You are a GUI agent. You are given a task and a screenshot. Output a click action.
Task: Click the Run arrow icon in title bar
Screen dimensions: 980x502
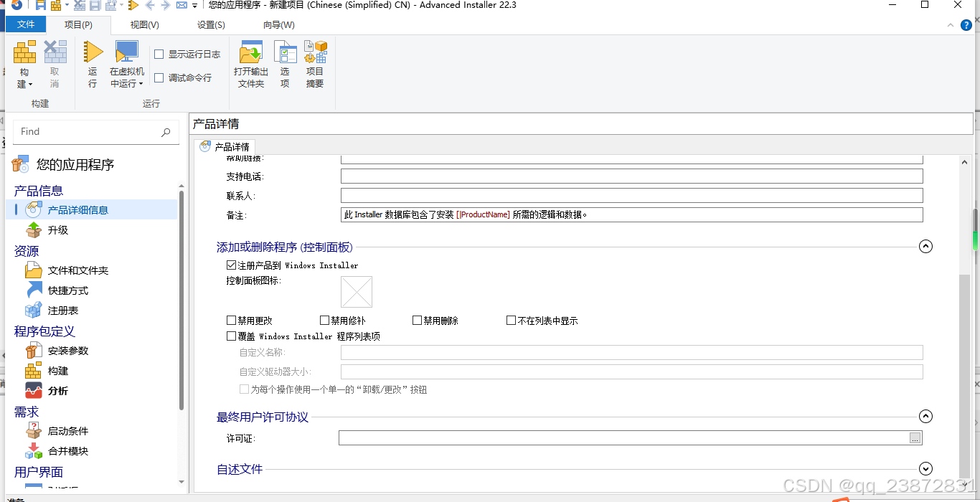(133, 5)
